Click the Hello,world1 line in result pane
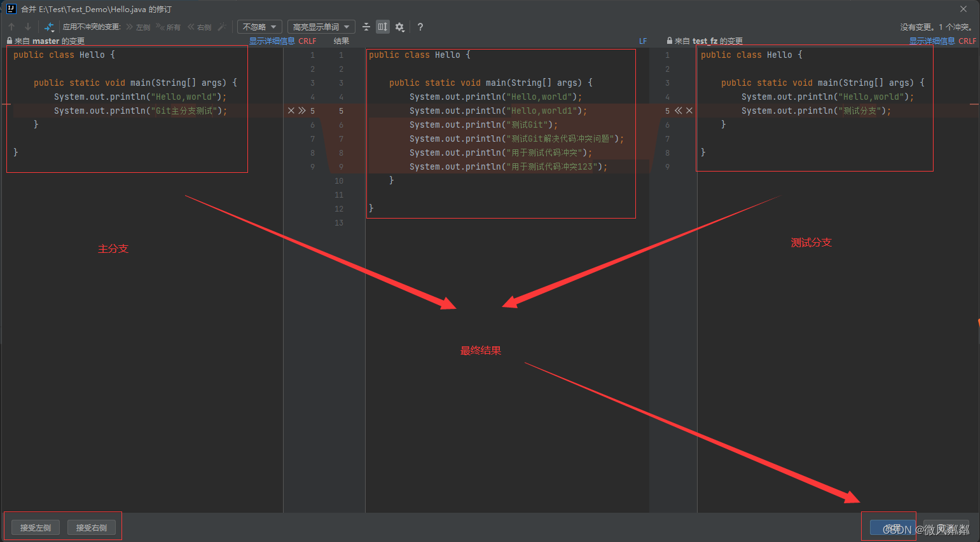Viewport: 980px width, 542px height. point(498,111)
